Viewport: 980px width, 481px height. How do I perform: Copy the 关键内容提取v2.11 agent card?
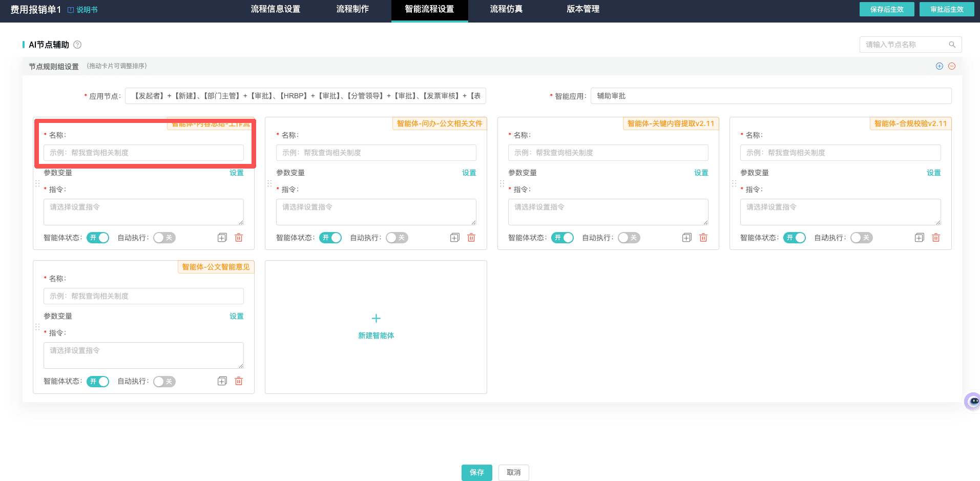click(x=687, y=238)
